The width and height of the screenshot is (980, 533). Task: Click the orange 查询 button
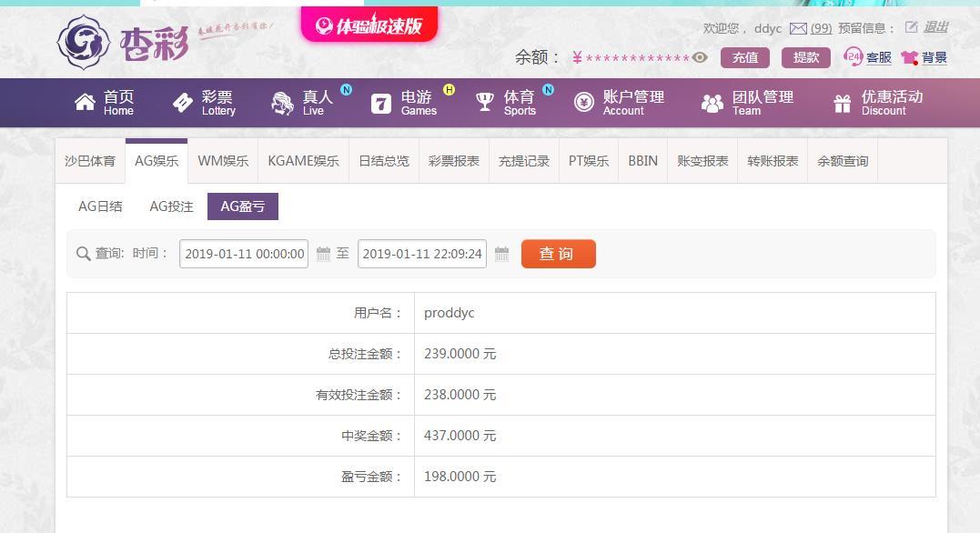pyautogui.click(x=558, y=254)
